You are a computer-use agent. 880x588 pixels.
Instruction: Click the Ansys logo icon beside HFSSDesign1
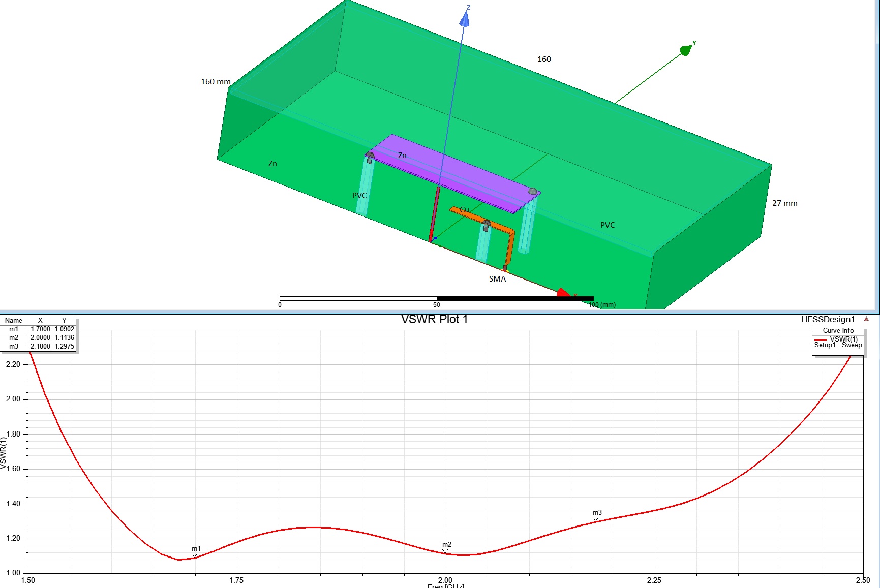coord(866,319)
